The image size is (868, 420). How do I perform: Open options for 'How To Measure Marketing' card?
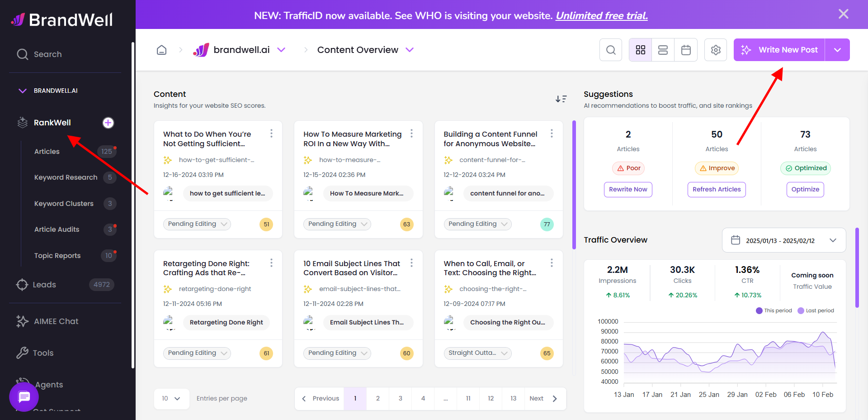pos(411,134)
